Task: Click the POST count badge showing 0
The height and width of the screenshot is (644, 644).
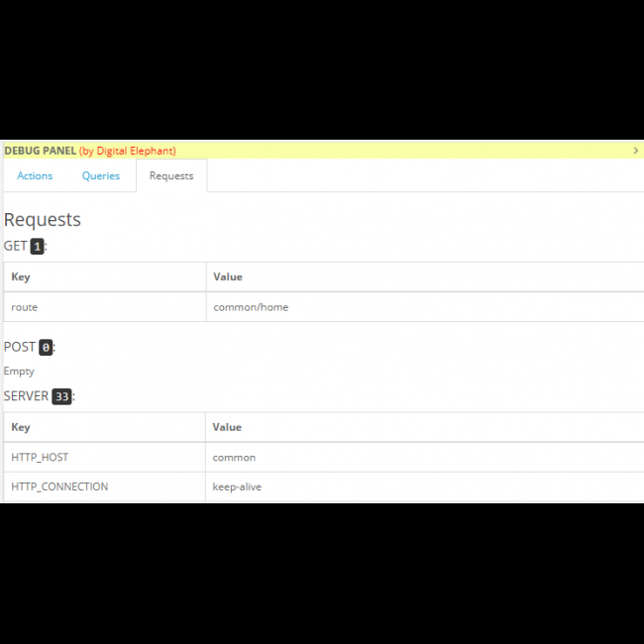Action: tap(46, 348)
